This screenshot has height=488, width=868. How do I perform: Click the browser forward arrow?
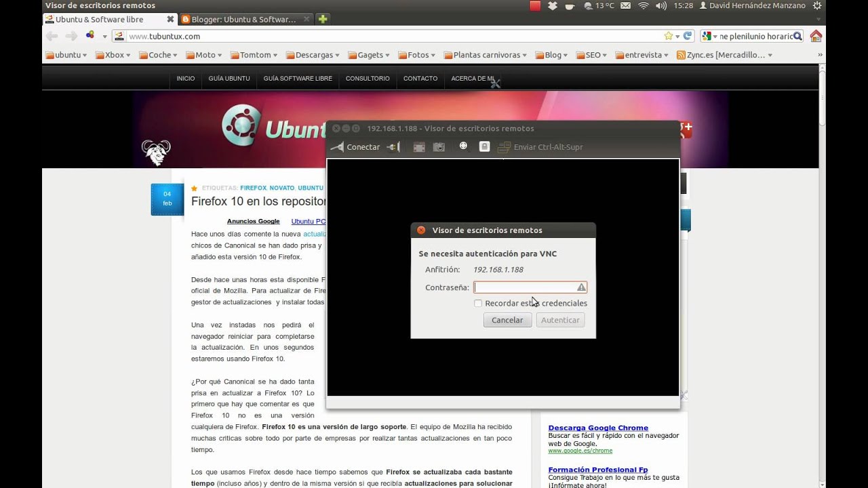[71, 36]
